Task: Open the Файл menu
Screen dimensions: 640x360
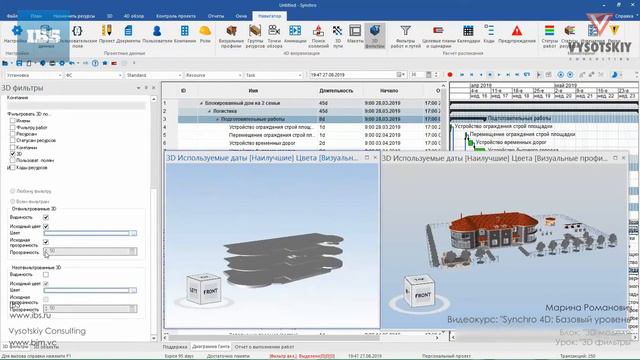Action: [12, 16]
